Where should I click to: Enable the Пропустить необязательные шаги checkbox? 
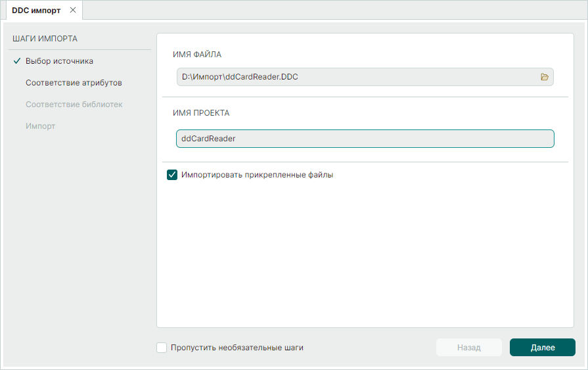[162, 348]
